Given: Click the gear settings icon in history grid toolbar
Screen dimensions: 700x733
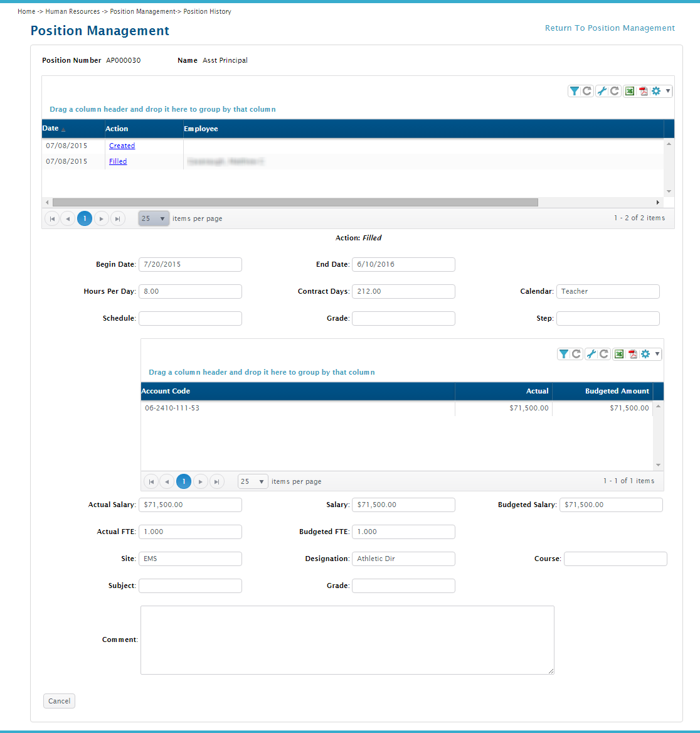Looking at the screenshot, I should click(x=656, y=91).
